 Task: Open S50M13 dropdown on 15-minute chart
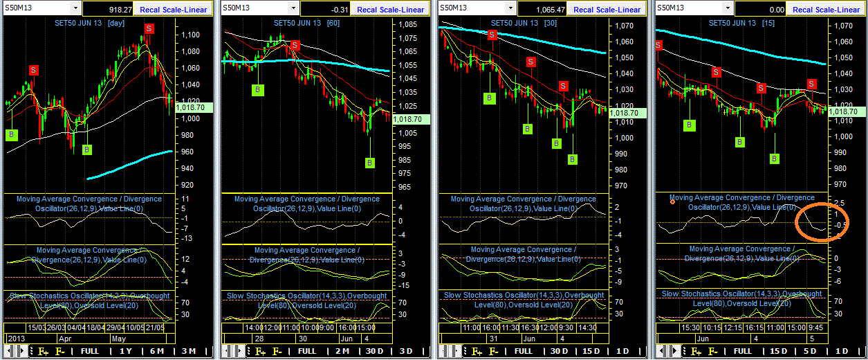728,8
